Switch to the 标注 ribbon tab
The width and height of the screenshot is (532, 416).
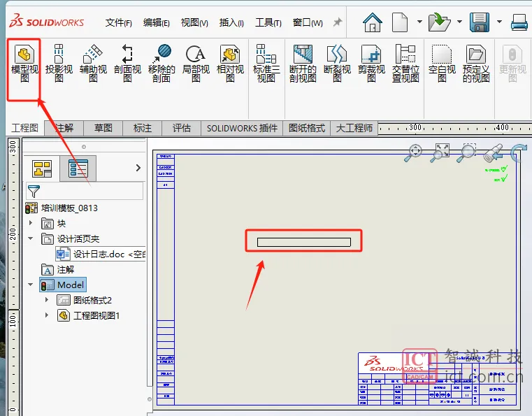[x=143, y=128]
